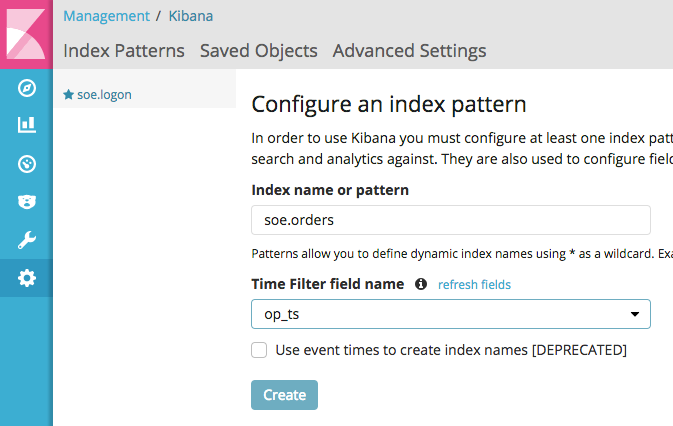The image size is (673, 426).
Task: Select the soe.logon index pattern name
Action: pos(104,95)
